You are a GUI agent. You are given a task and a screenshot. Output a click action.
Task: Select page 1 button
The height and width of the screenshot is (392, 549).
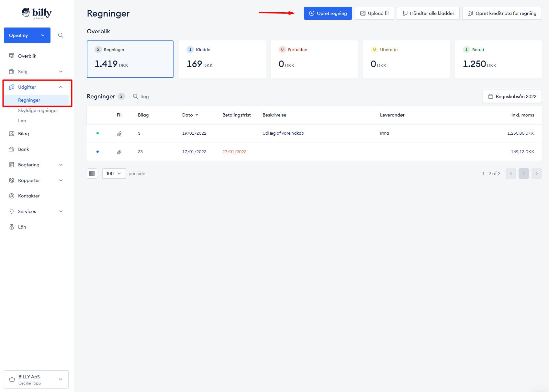click(x=524, y=174)
